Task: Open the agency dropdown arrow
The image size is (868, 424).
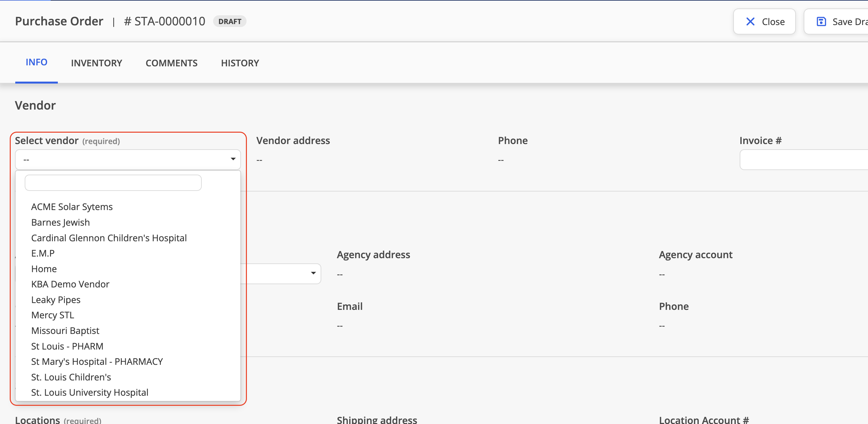Action: click(x=313, y=273)
